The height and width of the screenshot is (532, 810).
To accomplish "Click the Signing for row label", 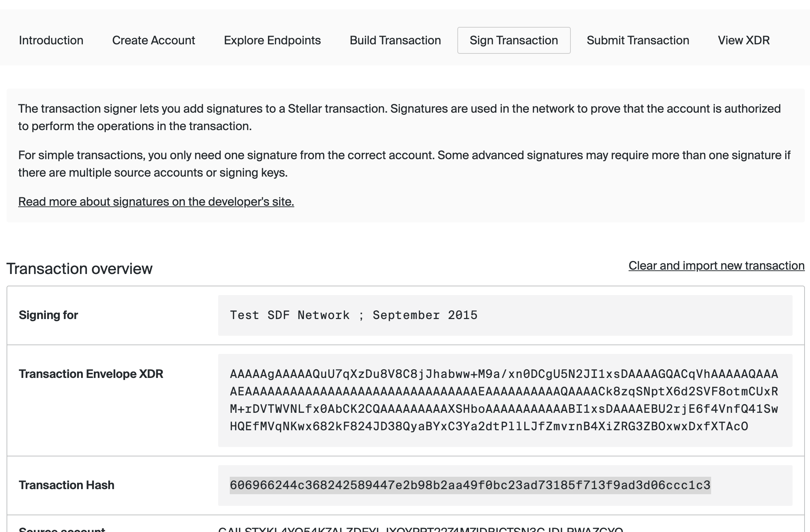I will click(x=48, y=315).
